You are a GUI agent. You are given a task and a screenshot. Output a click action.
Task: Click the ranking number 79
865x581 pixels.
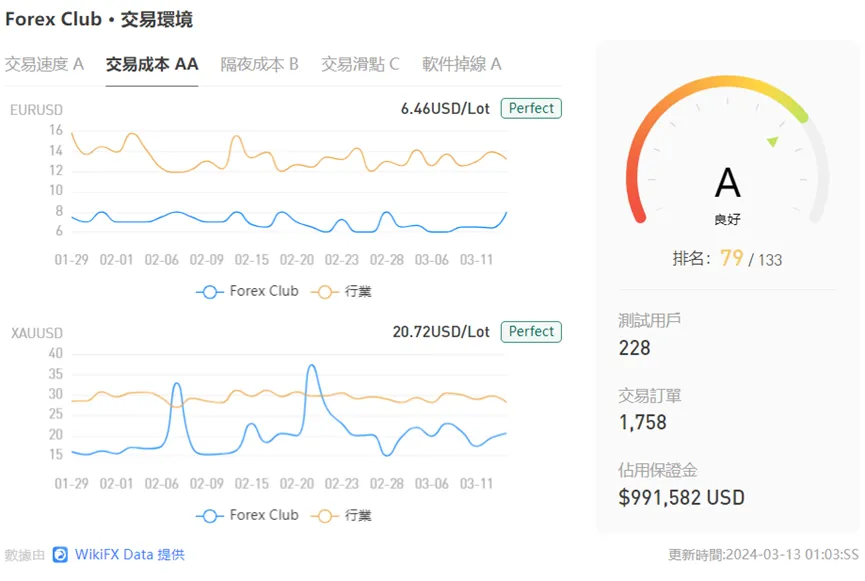click(x=732, y=258)
